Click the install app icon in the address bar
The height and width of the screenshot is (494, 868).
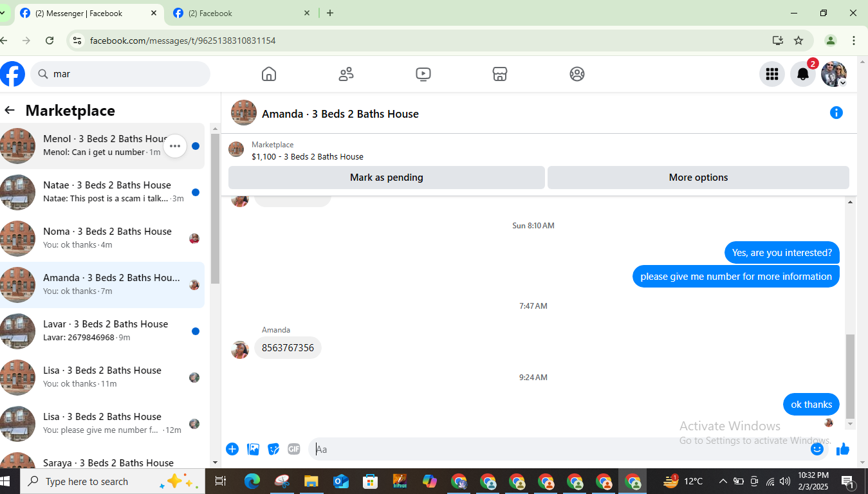[x=778, y=41]
